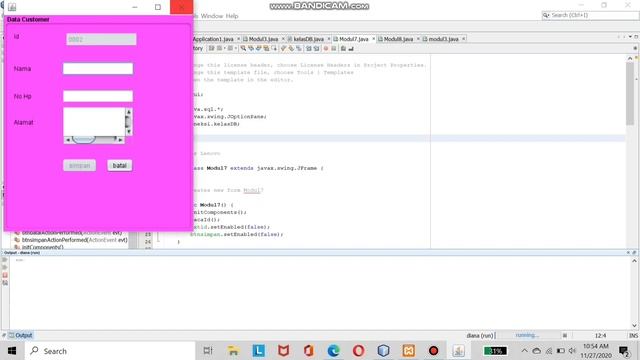The height and width of the screenshot is (360, 640).
Task: Click the editor scrollbar up arrow
Action: pos(630,58)
